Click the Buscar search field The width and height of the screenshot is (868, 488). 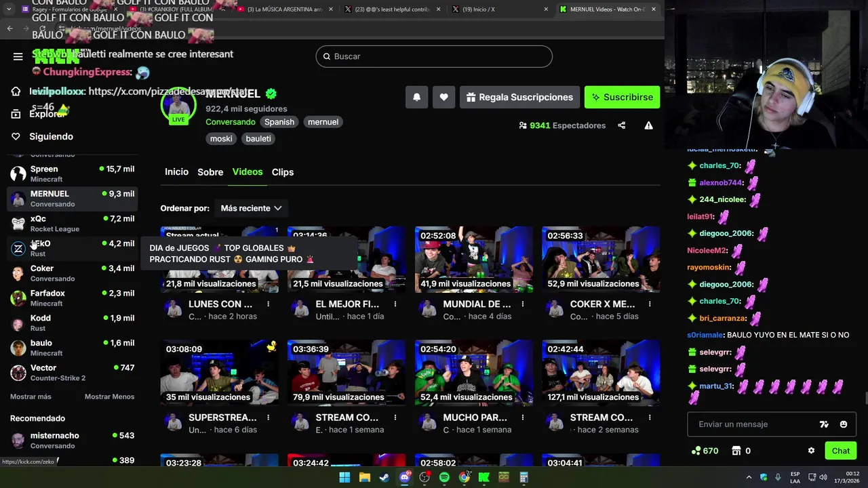pyautogui.click(x=434, y=56)
